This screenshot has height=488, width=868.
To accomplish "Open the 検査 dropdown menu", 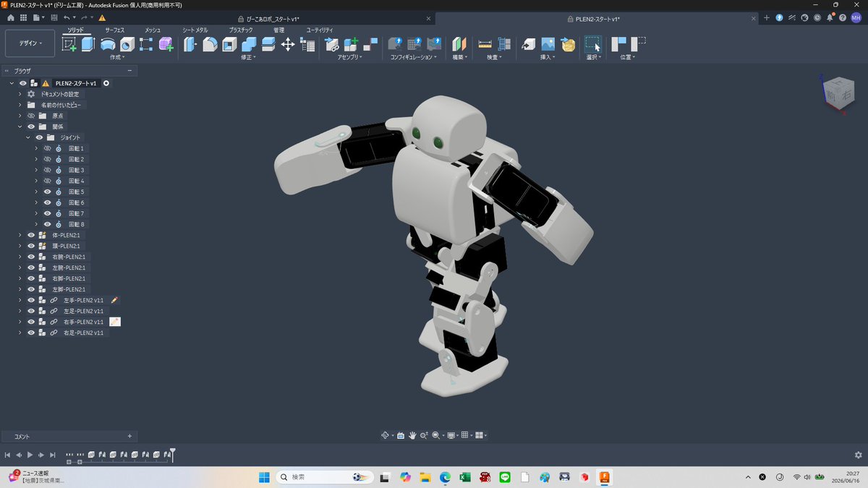I will [495, 57].
